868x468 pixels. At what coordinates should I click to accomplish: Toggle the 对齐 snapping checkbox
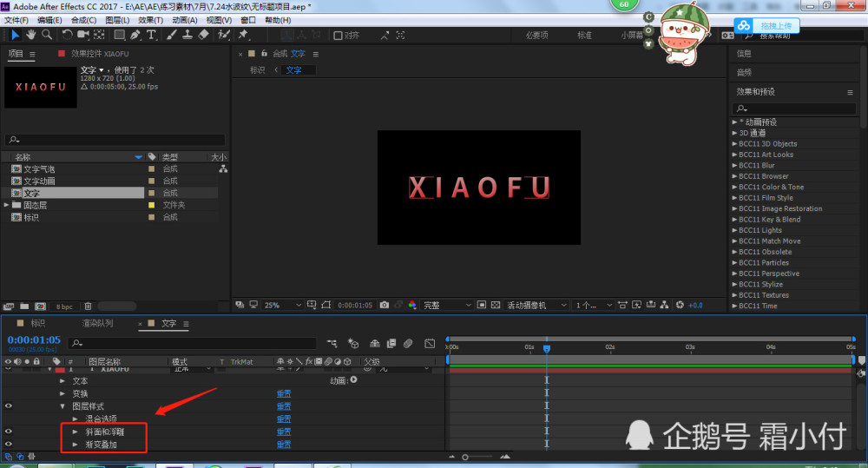click(338, 36)
